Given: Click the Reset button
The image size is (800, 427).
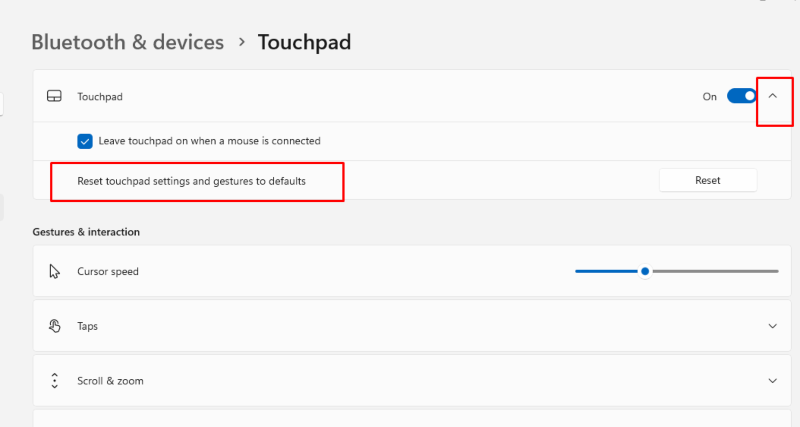Looking at the screenshot, I should [708, 180].
